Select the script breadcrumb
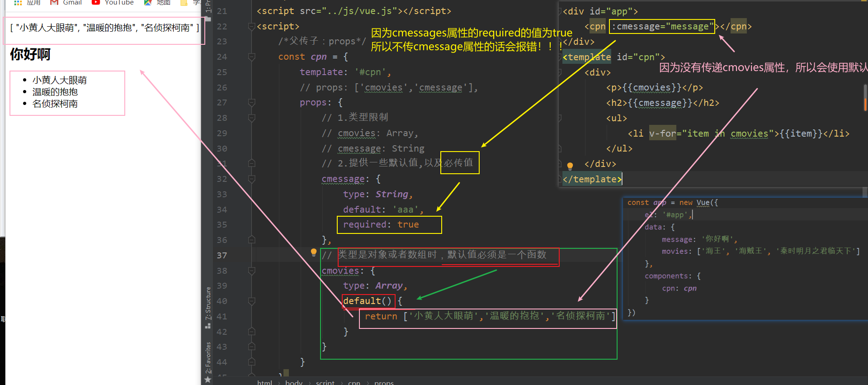The image size is (868, 385). (325, 383)
